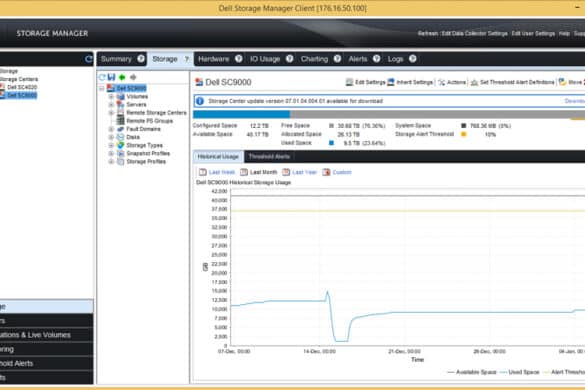Click the black System Space color swatch
This screenshot has height=390, width=585.
(x=464, y=126)
